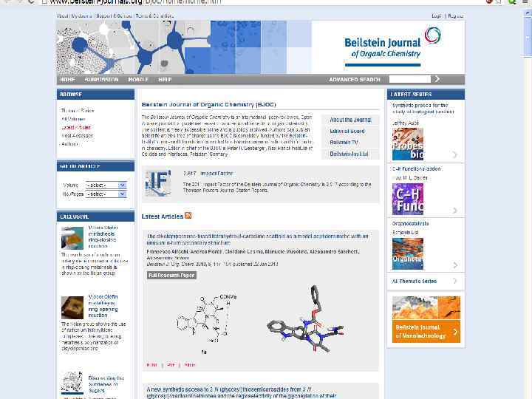Click the PDF link under article figure

(x=171, y=365)
